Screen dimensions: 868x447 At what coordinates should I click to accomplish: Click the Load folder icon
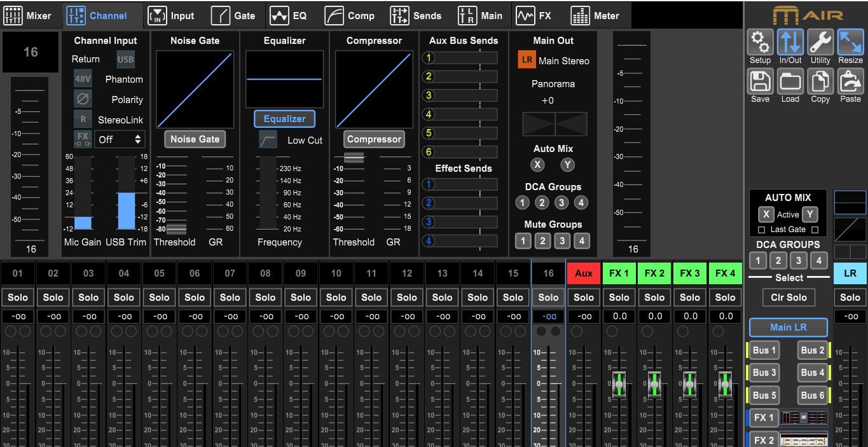(790, 81)
